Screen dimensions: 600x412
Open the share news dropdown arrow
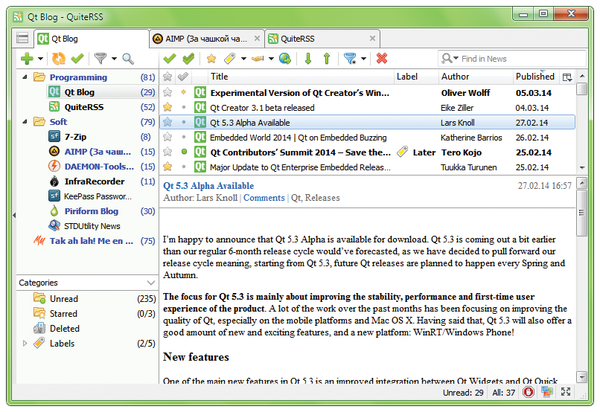coord(271,59)
